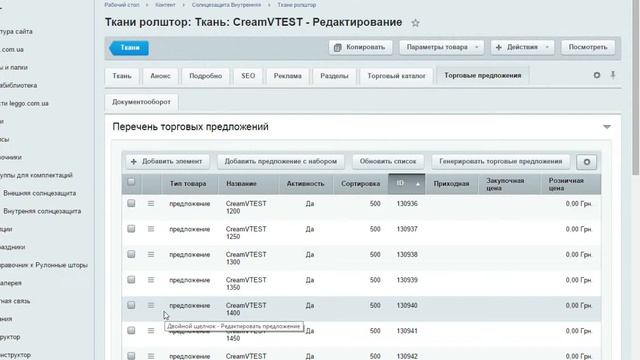Viewport: 640px width, 360px height.
Task: Open Солнцезащита Внутренняя breadcrumb link
Action: 227,5
